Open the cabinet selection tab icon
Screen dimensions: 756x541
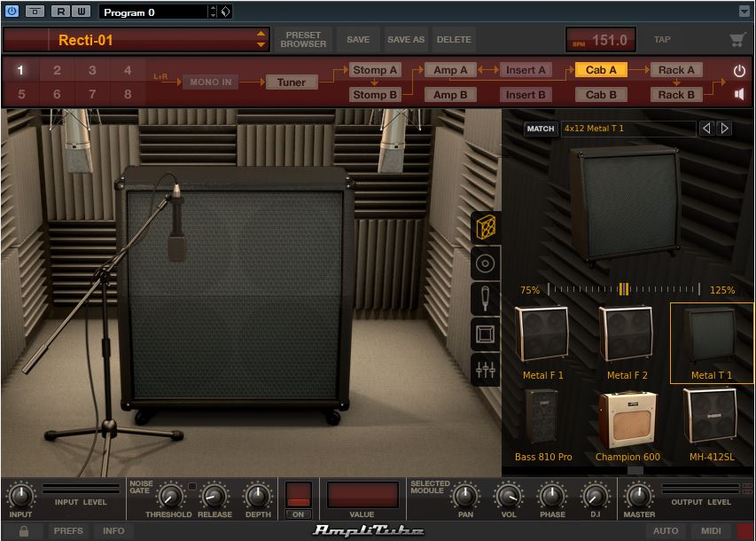(x=486, y=228)
